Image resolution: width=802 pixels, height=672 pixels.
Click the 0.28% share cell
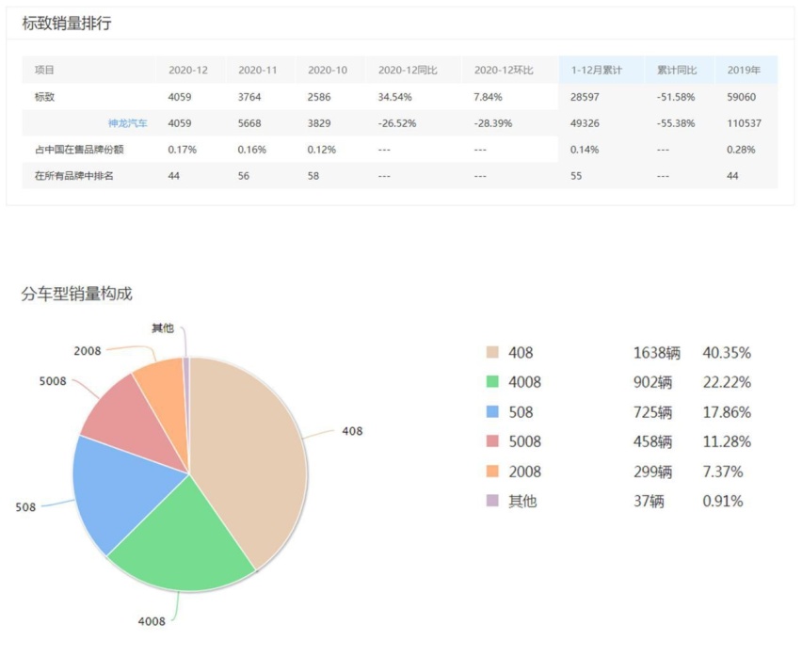(741, 150)
